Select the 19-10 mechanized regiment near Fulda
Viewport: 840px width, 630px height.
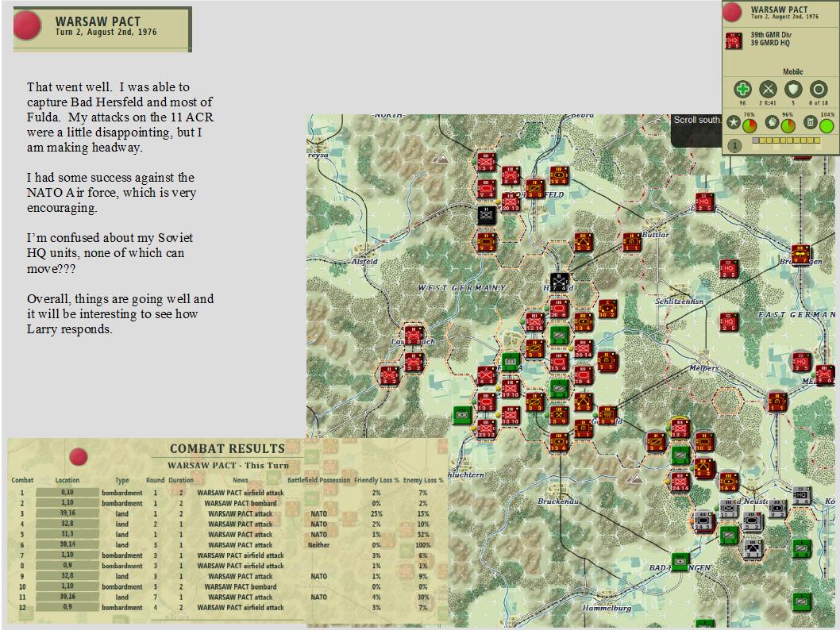pos(510,389)
